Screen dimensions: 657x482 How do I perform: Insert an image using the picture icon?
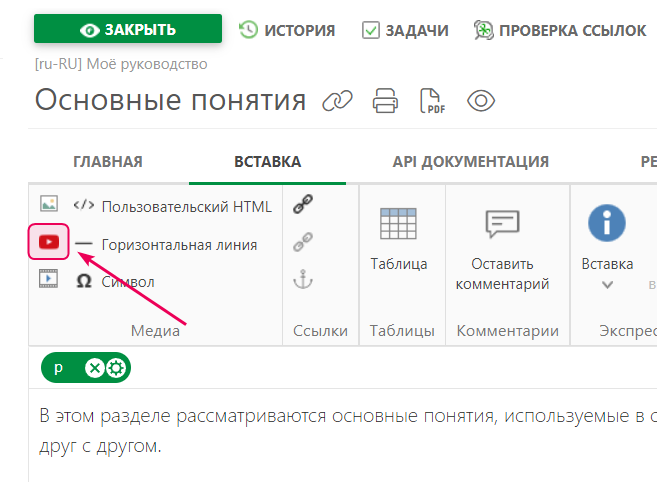pyautogui.click(x=49, y=204)
